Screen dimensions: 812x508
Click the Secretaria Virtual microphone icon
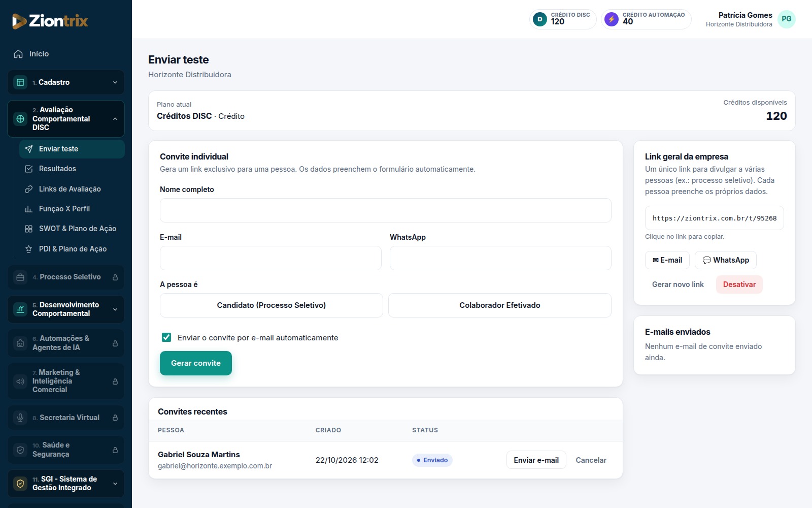(x=20, y=418)
